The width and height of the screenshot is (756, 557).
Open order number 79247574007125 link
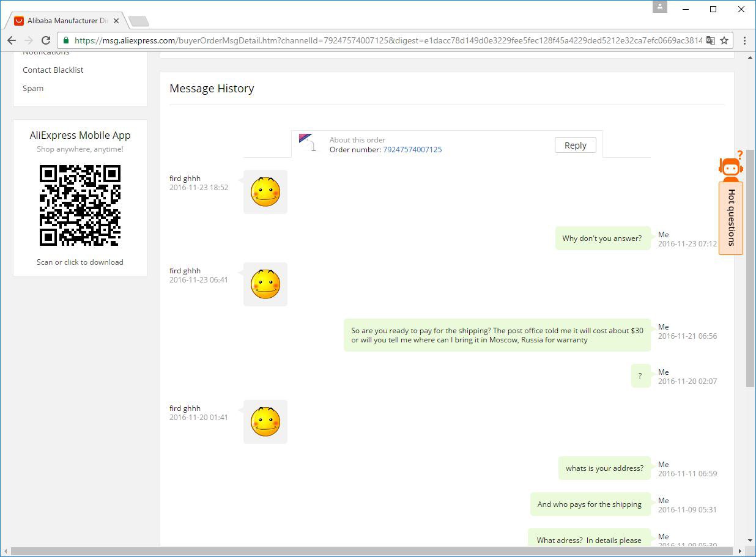point(412,149)
